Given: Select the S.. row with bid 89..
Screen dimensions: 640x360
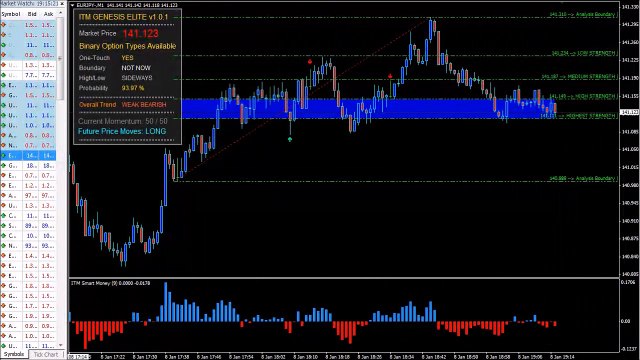Looking at the screenshot, I should (28, 226).
